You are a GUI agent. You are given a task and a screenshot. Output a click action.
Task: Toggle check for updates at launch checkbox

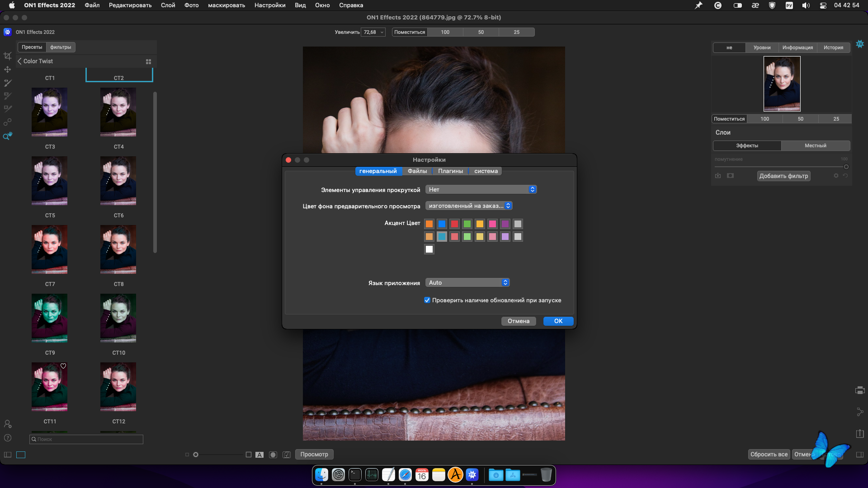coord(427,300)
